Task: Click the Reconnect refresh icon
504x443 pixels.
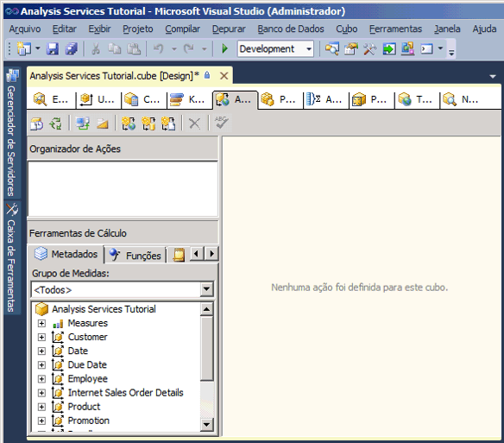Action: [x=55, y=123]
